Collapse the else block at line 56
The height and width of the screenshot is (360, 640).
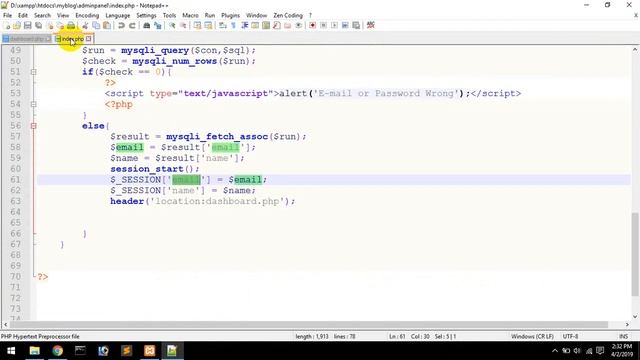click(33, 126)
